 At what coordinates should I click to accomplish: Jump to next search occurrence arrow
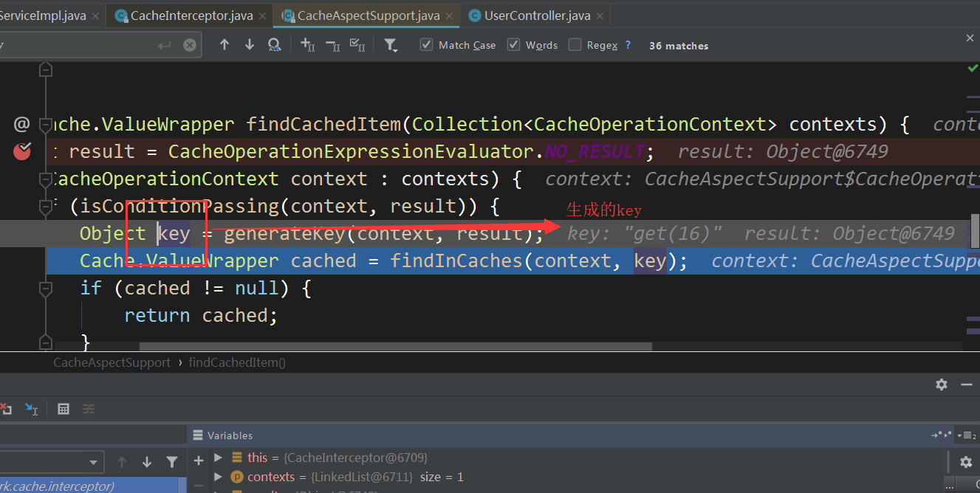pyautogui.click(x=250, y=45)
